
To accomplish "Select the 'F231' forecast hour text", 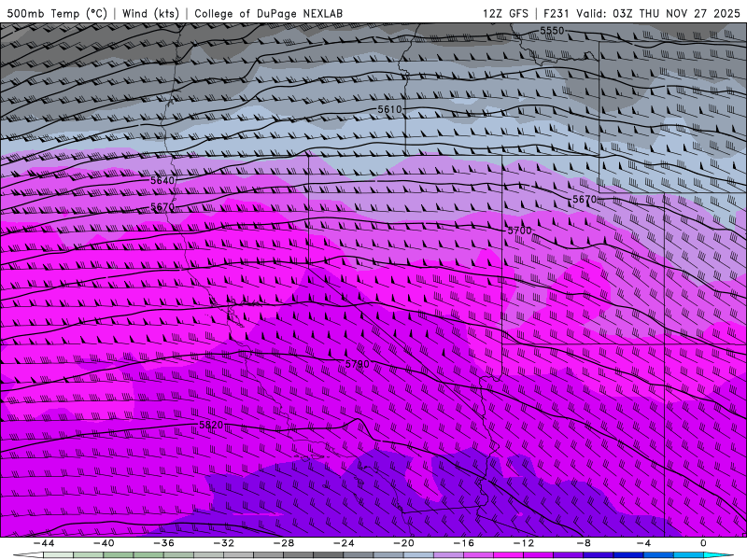I will point(557,13).
